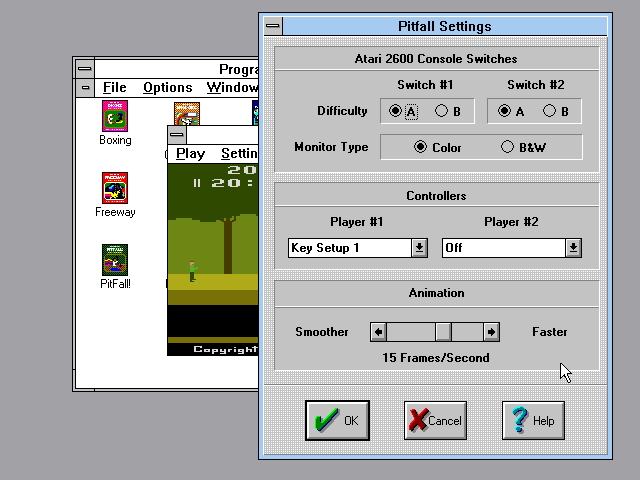Expand the Player #2 controller dropdown
The height and width of the screenshot is (480, 640).
tap(573, 248)
